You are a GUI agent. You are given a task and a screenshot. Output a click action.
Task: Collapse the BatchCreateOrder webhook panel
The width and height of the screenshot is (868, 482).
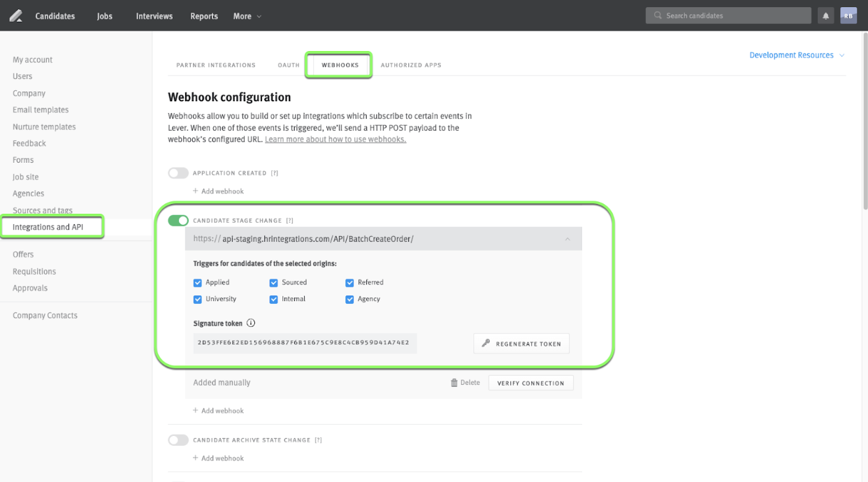click(x=567, y=238)
